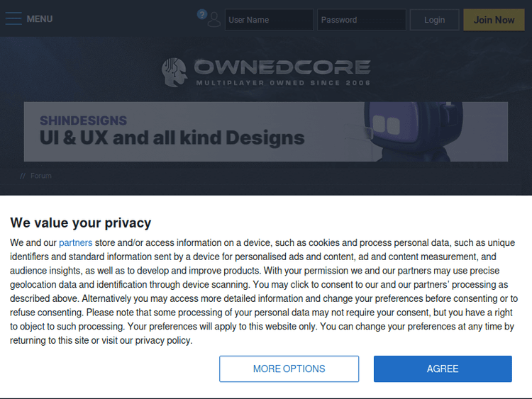Screen dimensions: 532x399
Task: Accept privacy consent with AGREE
Action: [x=443, y=369]
